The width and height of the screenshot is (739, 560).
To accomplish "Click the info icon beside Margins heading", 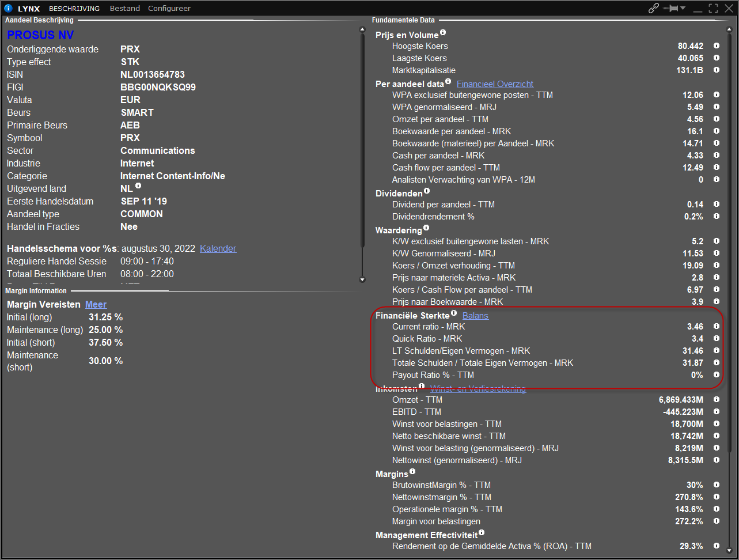I will 412,471.
